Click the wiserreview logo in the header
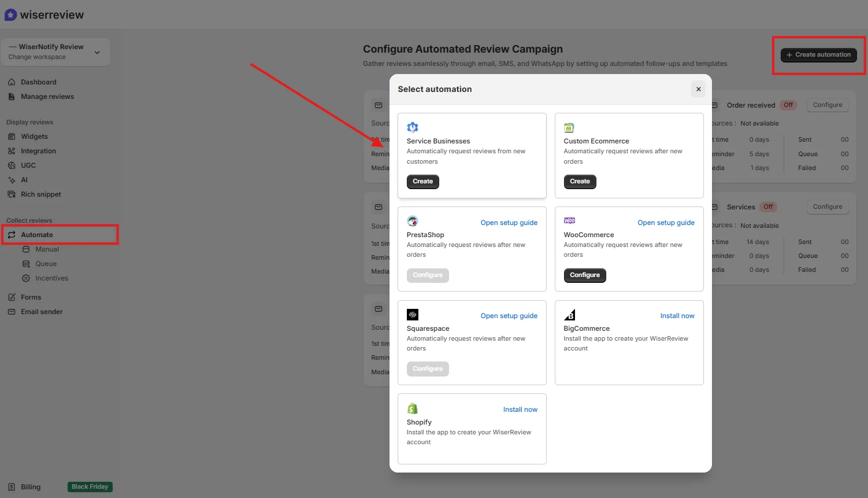The height and width of the screenshot is (498, 868). (44, 14)
